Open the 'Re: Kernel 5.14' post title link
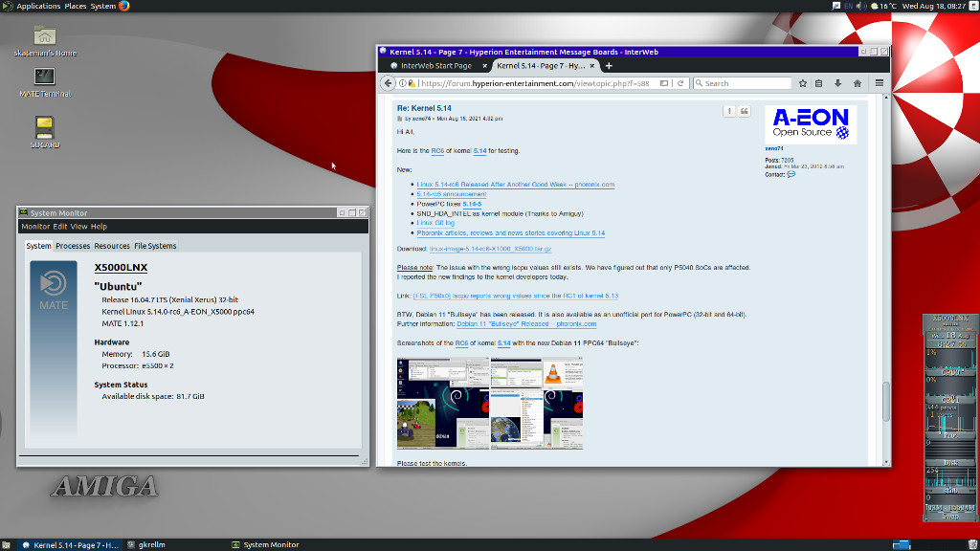 [x=424, y=108]
